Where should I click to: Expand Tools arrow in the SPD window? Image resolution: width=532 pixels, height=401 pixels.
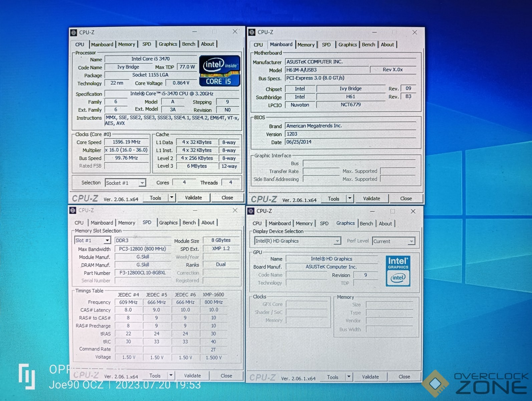[x=171, y=376]
